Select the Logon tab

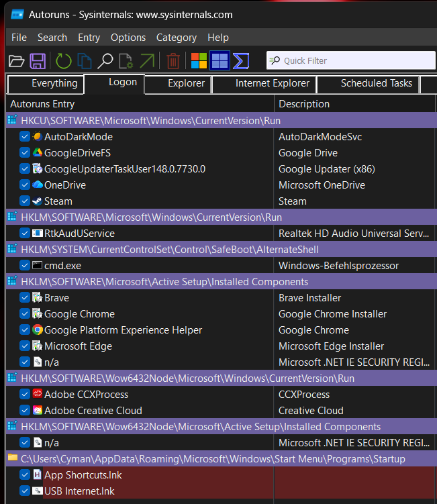point(114,83)
